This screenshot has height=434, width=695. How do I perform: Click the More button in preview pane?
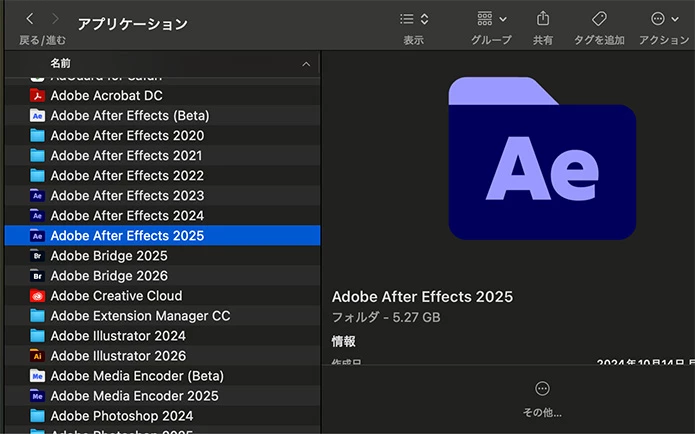coord(542,399)
